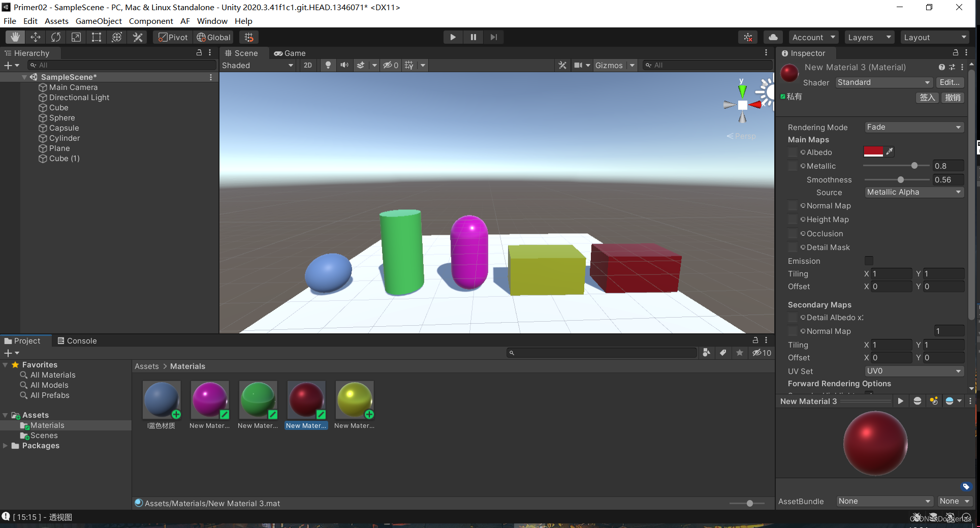
Task: Select the Rect transform tool
Action: 97,37
